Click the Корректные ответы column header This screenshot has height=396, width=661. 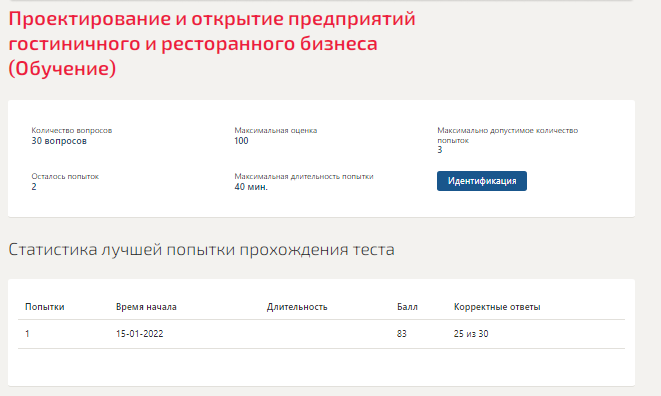pyautogui.click(x=497, y=307)
